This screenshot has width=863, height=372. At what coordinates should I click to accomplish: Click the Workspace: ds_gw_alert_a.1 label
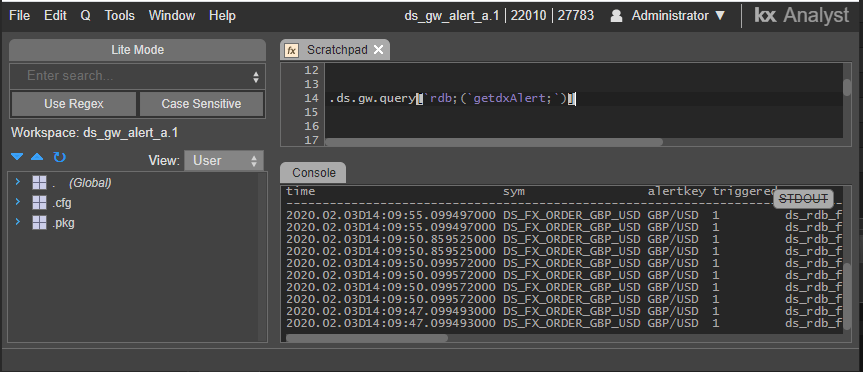95,133
